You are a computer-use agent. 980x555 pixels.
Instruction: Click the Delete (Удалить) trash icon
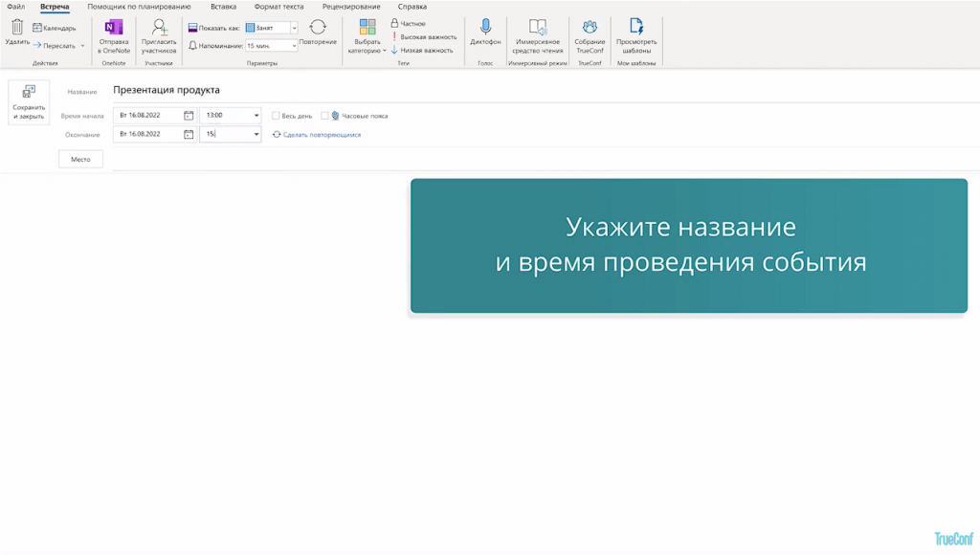coord(17,27)
